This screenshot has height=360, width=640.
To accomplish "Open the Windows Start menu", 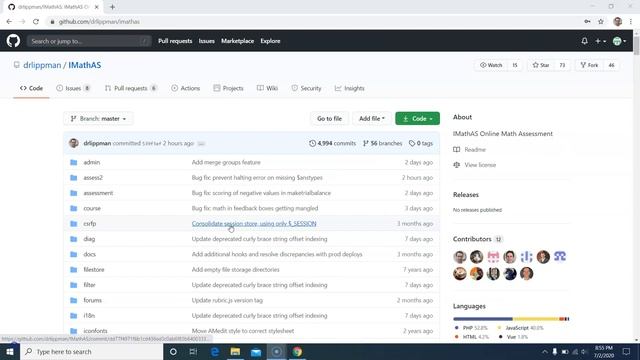I will click(10, 351).
